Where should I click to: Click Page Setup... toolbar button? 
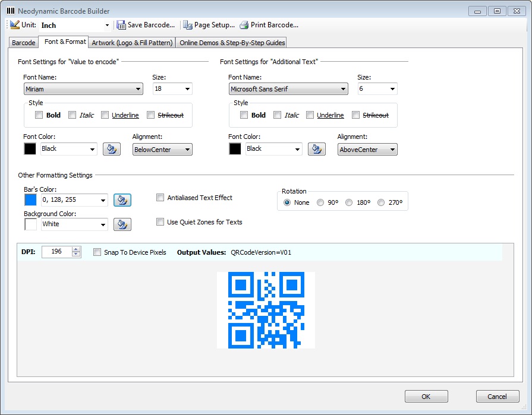point(209,25)
